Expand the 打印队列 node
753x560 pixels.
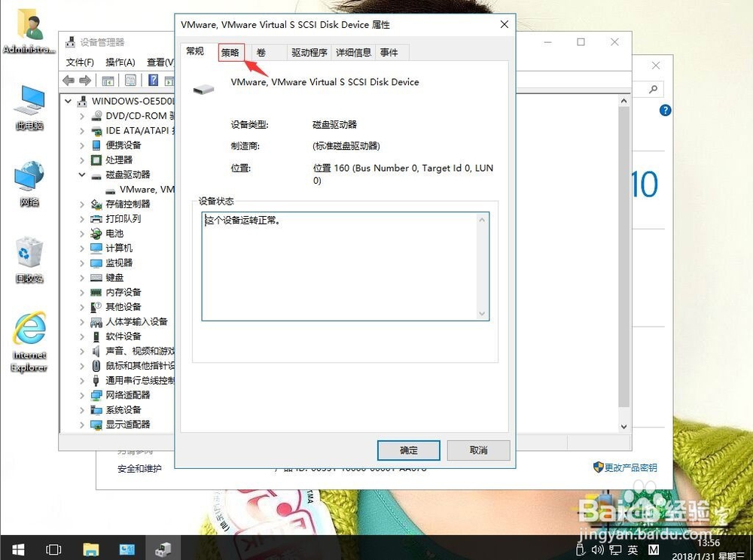click(81, 219)
